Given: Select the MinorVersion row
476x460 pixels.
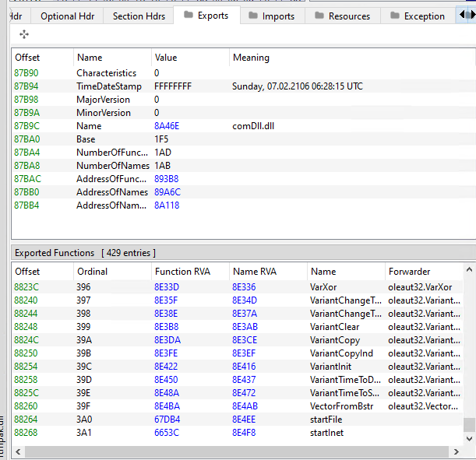Looking at the screenshot, I should pyautogui.click(x=243, y=113).
